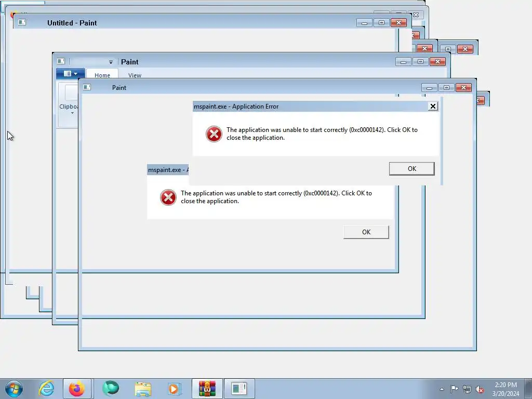Click OK in the partially covered error dialog

pos(366,232)
